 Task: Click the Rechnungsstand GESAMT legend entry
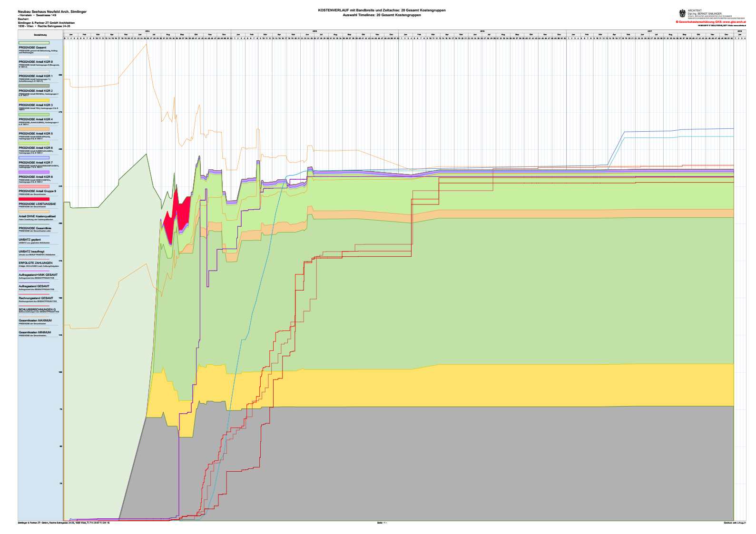36,298
